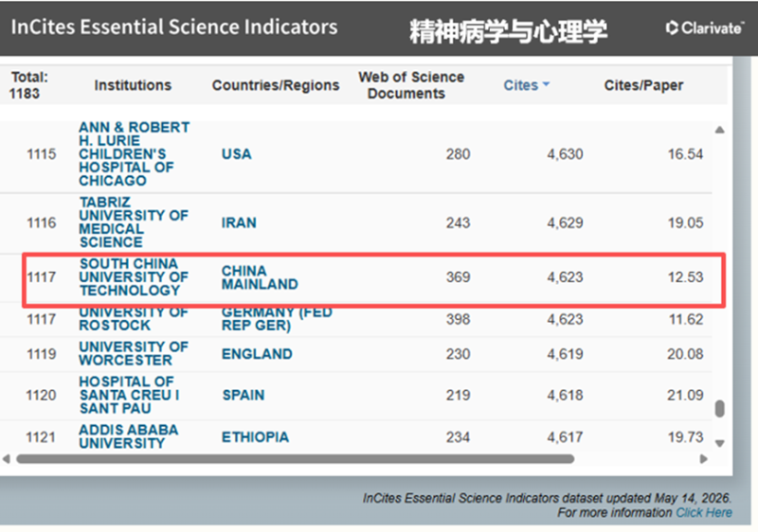Open South China University of Technology link
The height and width of the screenshot is (532, 758).
pos(134,277)
